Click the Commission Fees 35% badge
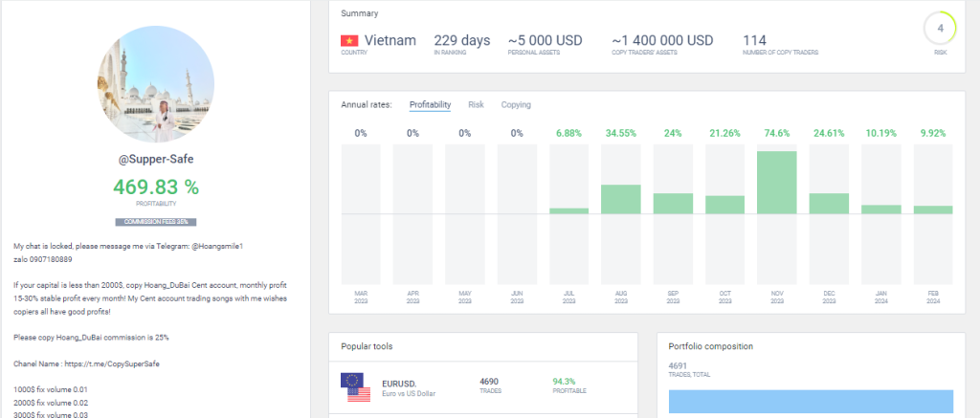 pos(156,222)
